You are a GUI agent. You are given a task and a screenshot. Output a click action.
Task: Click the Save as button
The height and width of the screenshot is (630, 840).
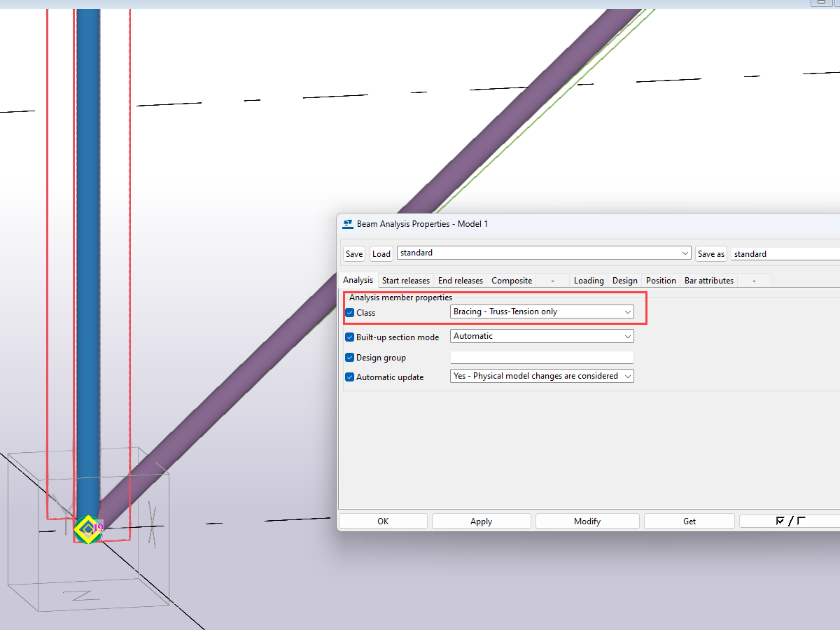[711, 253]
